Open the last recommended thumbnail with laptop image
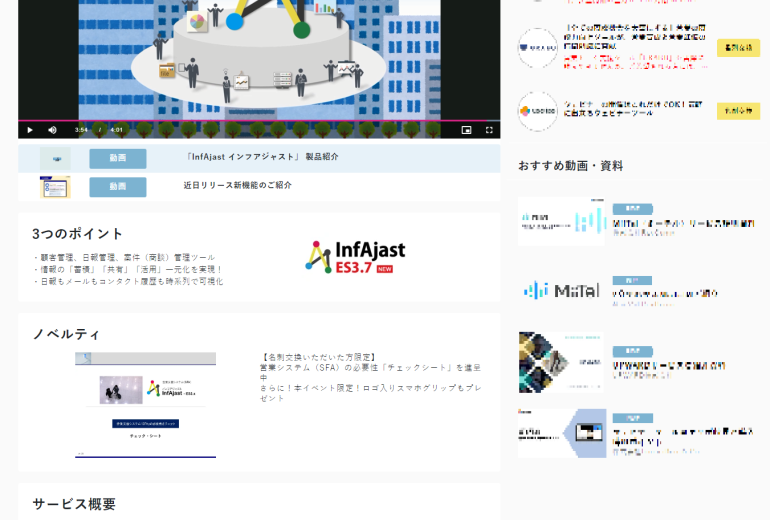This screenshot has width=770, height=520. (x=562, y=433)
